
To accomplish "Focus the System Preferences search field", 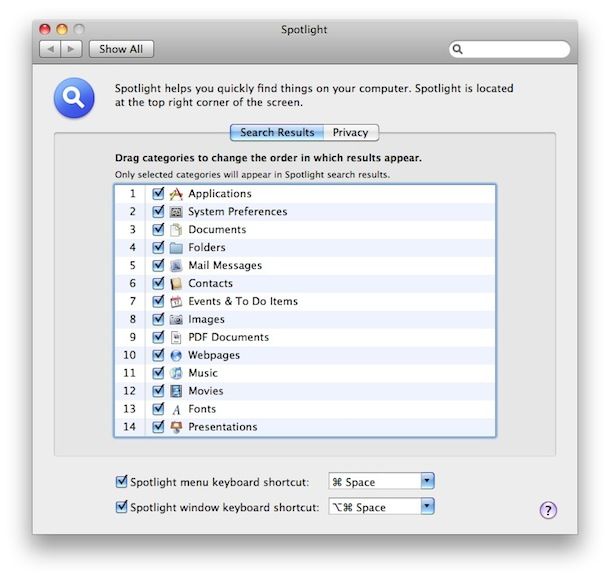I will (509, 49).
